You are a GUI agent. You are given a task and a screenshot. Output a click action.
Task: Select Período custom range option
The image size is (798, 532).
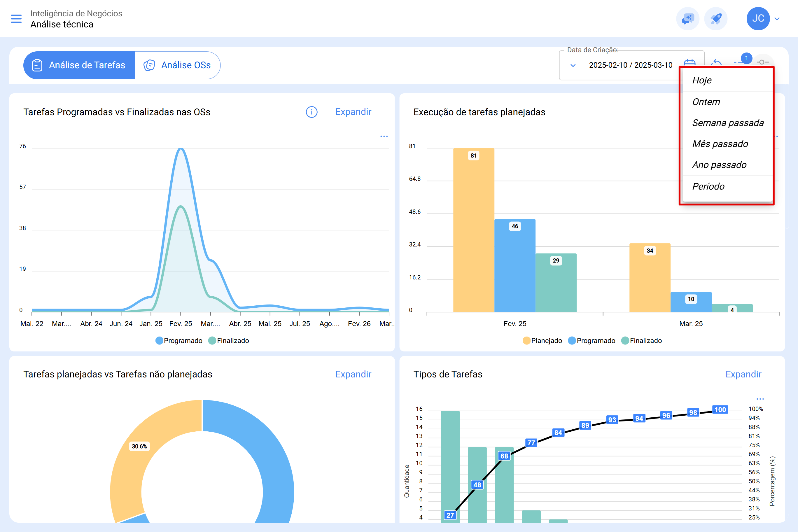pyautogui.click(x=727, y=186)
